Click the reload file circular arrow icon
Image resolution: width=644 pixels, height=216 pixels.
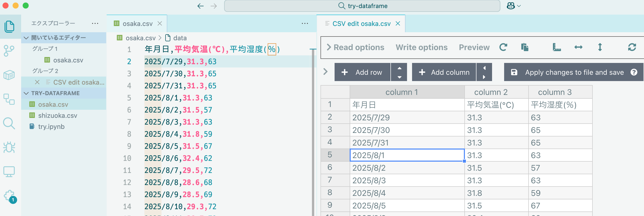(503, 47)
